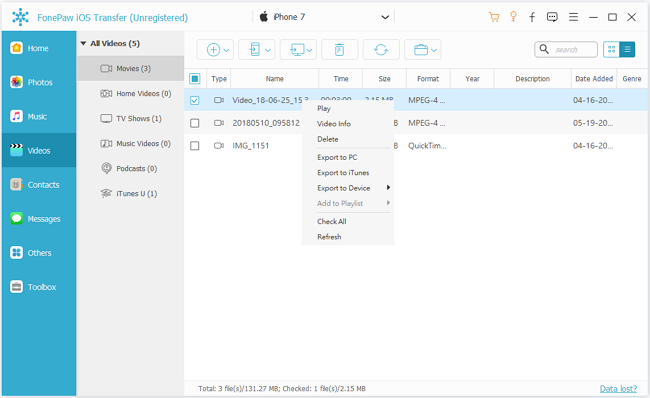
Task: Open the Messages section
Action: click(x=39, y=218)
